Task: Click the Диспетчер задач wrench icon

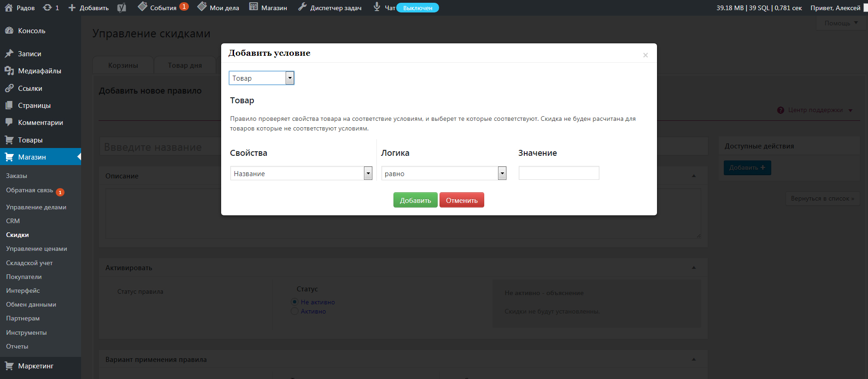Action: tap(302, 6)
